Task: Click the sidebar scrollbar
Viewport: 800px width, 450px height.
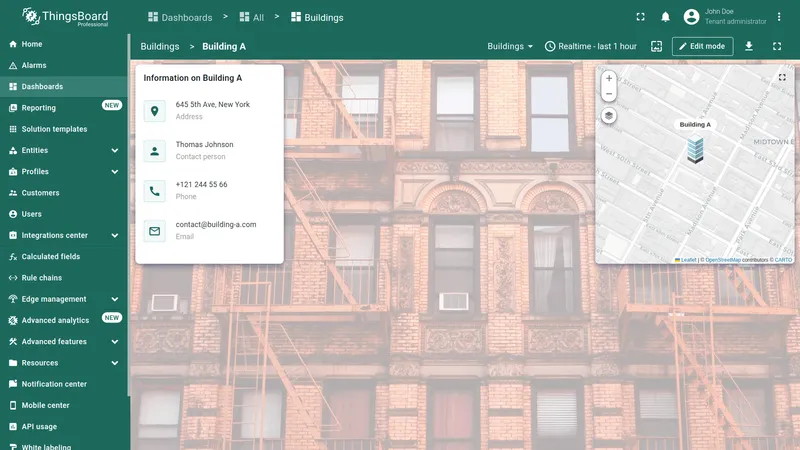Action: pos(129,214)
